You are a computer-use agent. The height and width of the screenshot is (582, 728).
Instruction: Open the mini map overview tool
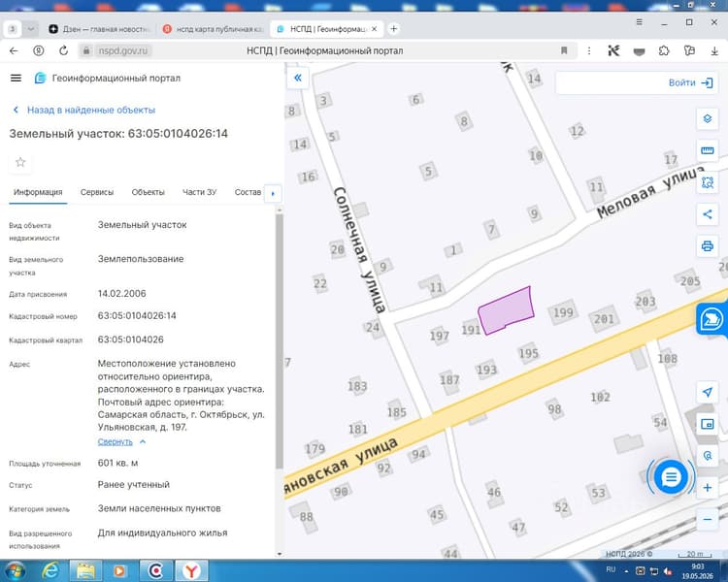[x=707, y=424]
